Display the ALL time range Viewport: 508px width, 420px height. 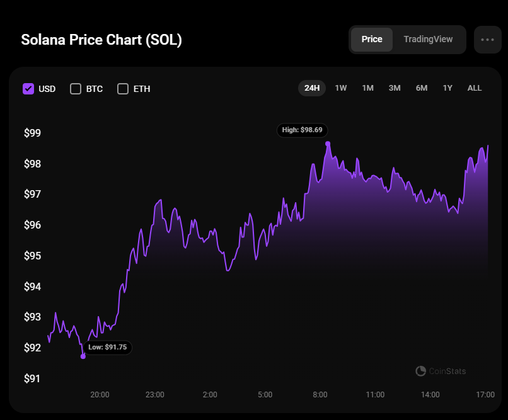pyautogui.click(x=475, y=88)
